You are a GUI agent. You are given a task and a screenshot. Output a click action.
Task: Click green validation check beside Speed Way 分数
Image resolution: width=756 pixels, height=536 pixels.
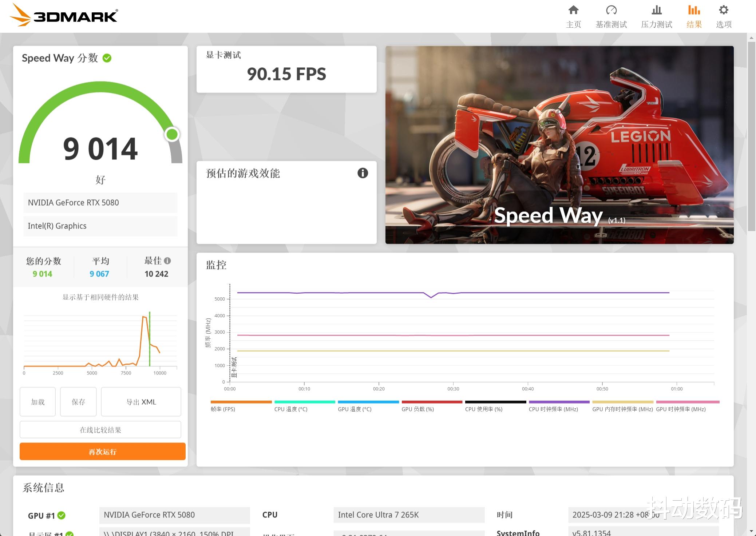click(107, 58)
